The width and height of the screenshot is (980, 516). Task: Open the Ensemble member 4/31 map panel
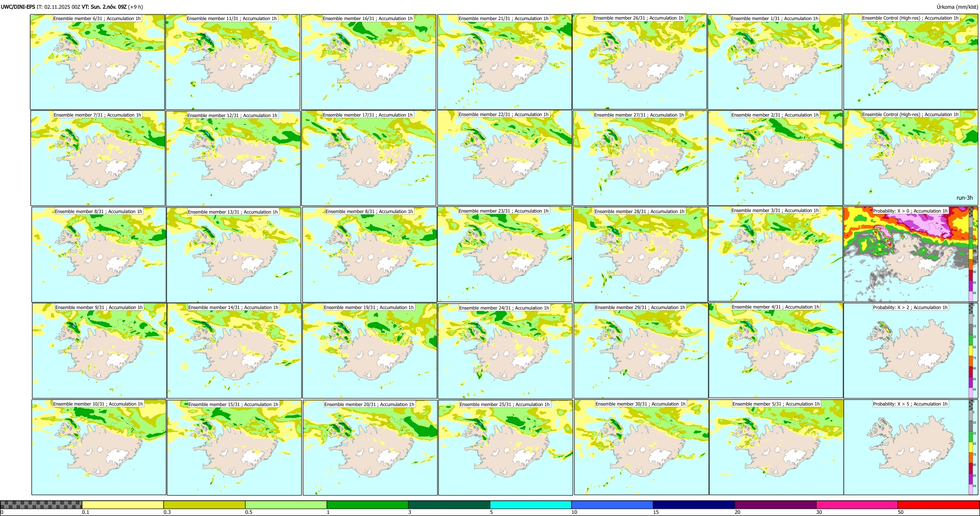coord(776,350)
